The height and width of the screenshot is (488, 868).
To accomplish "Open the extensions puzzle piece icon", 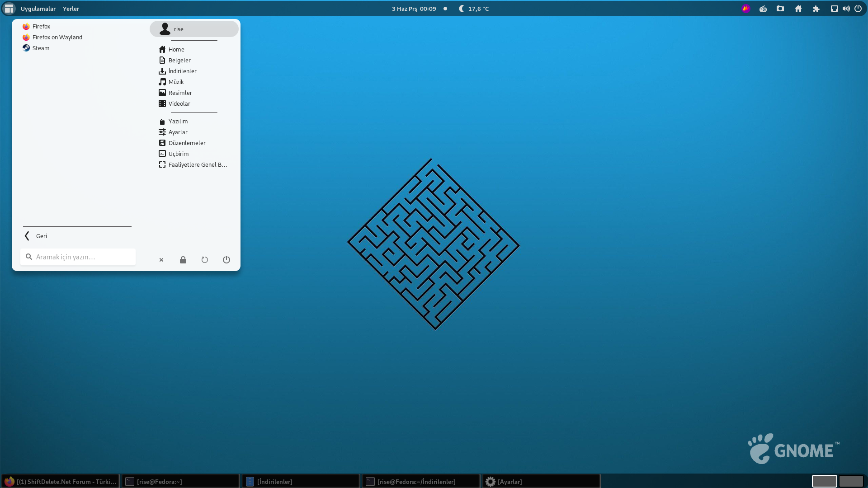I will click(816, 9).
